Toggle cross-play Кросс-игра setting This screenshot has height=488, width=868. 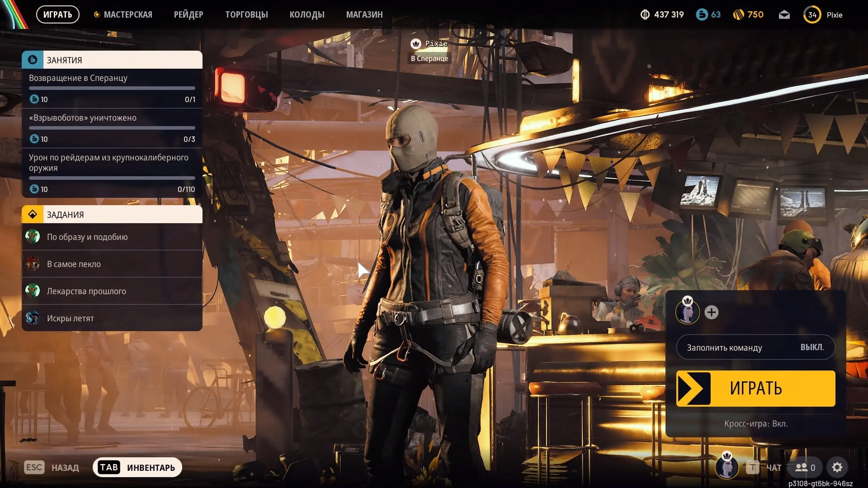tap(755, 424)
